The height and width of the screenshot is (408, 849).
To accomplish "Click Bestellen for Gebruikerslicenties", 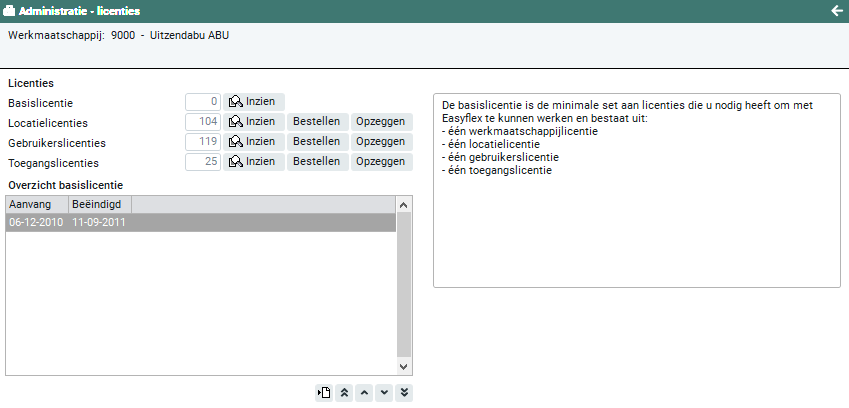I will [316, 142].
